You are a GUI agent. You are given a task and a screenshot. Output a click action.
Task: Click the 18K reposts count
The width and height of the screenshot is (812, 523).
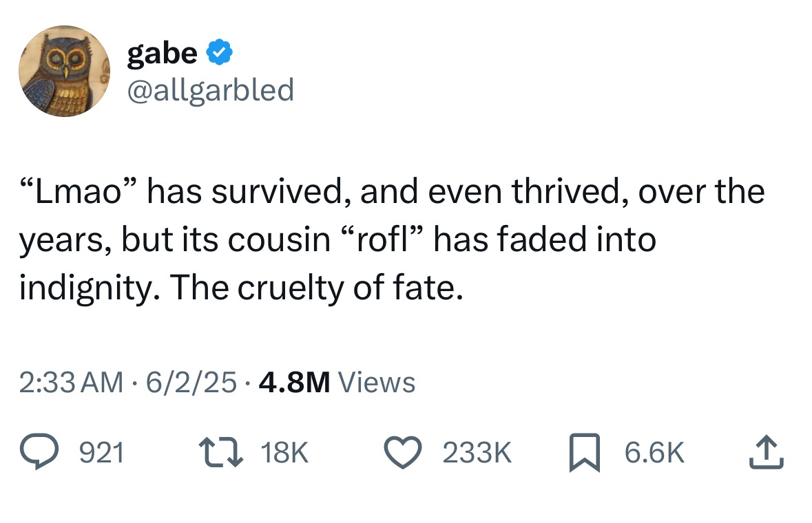(284, 453)
